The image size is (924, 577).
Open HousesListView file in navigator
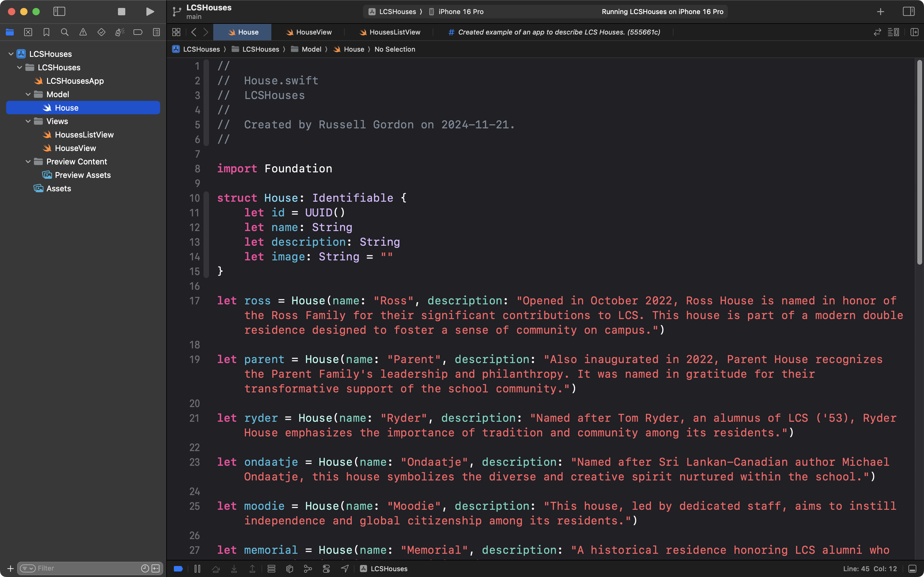[84, 134]
